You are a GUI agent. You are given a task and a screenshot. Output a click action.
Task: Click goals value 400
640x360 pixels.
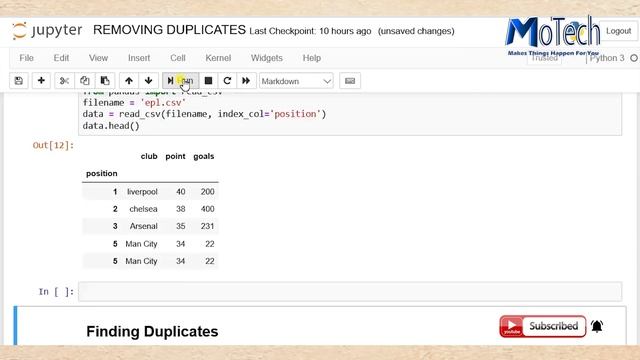(207, 209)
